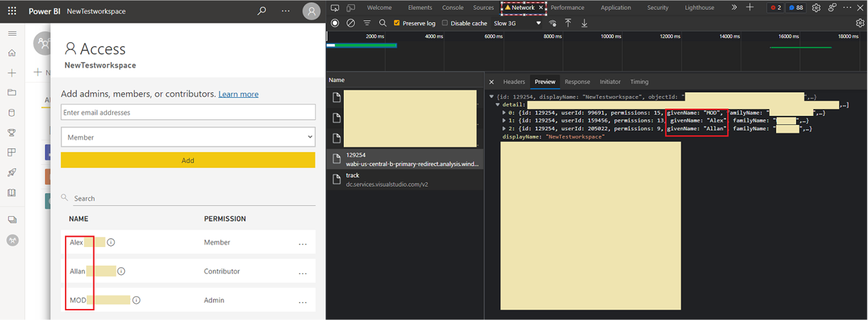Switch to the Console tab
Image resolution: width=868 pixels, height=320 pixels.
tap(453, 8)
